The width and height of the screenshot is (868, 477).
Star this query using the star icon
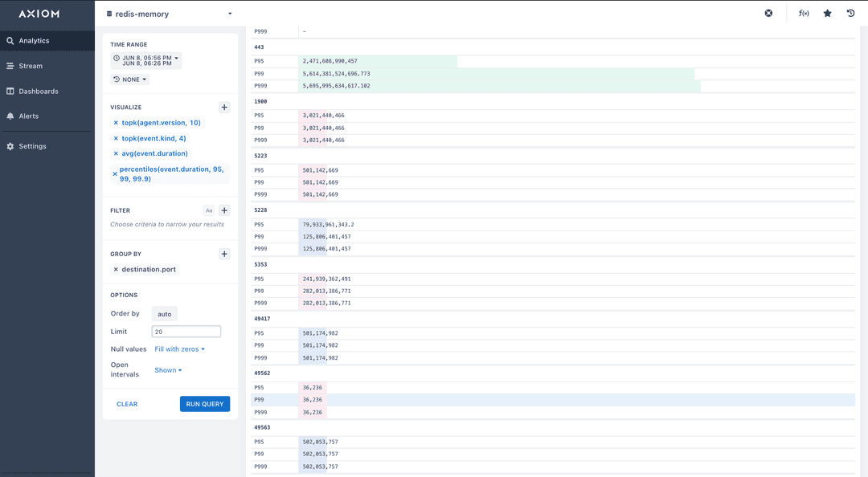coord(828,13)
